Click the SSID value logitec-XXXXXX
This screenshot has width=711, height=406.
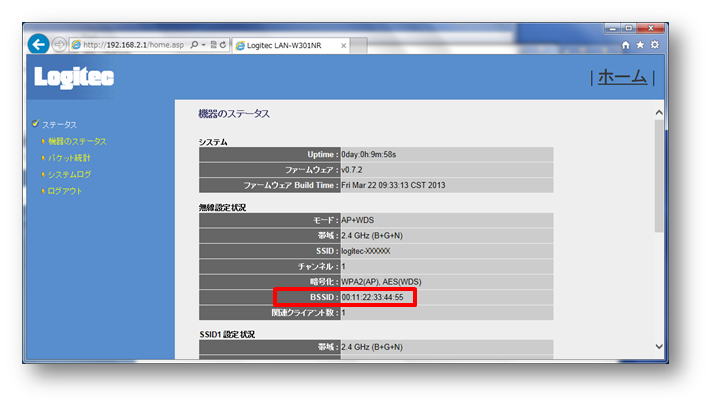coord(366,251)
